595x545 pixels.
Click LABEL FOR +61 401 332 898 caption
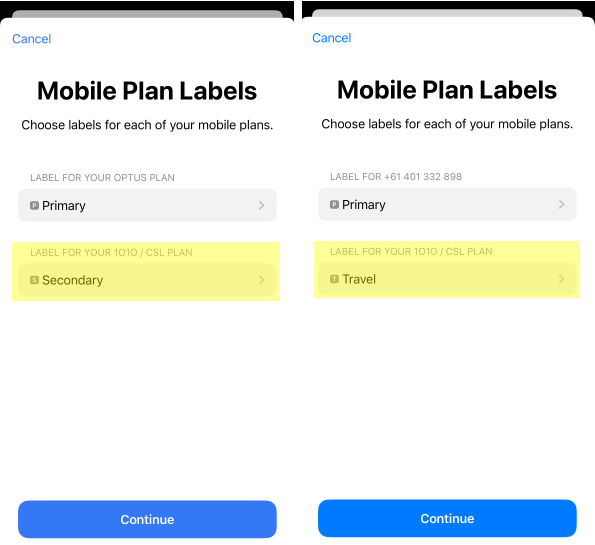click(x=396, y=176)
